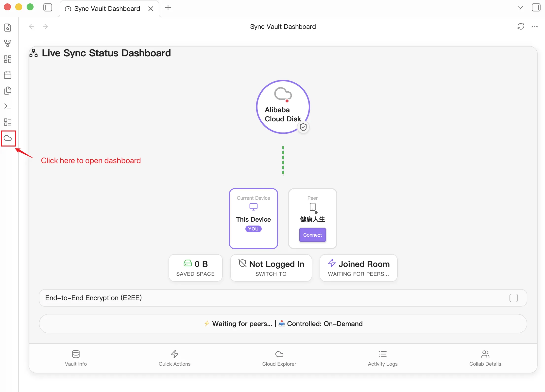This screenshot has width=545, height=392.
Task: Click the refresh sync icon in header
Action: click(521, 26)
